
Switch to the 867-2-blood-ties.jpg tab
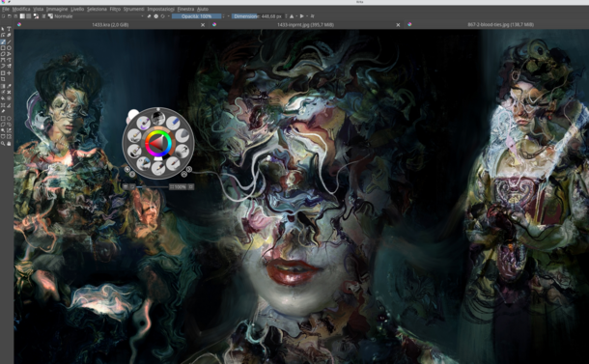pyautogui.click(x=500, y=25)
